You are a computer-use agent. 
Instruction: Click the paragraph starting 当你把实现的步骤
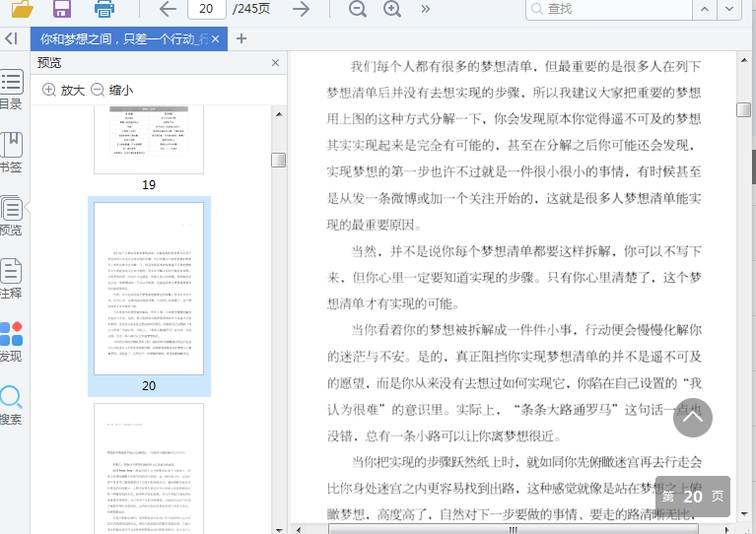click(514, 488)
